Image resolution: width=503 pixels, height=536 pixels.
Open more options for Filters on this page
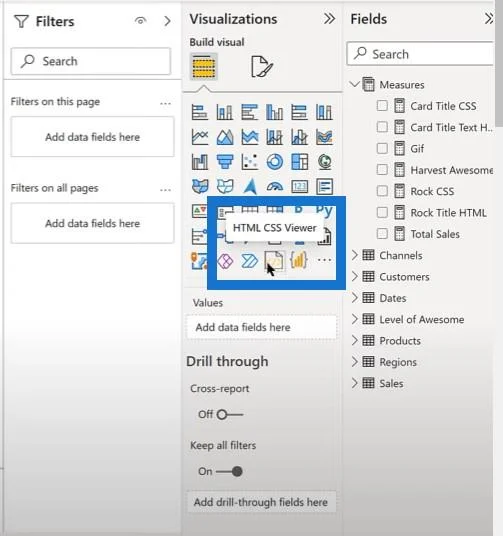coord(166,104)
